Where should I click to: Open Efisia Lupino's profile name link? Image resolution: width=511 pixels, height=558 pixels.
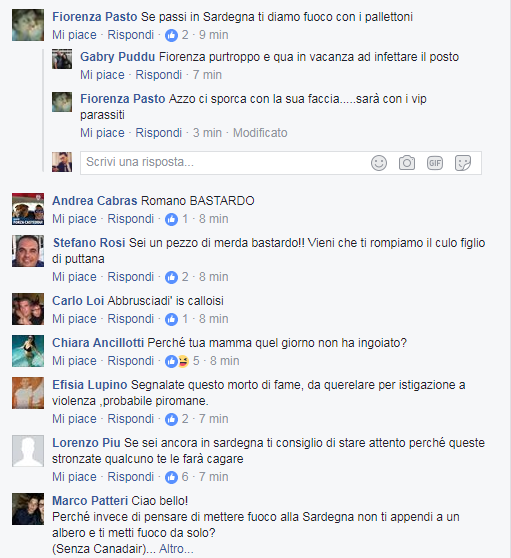click(90, 385)
